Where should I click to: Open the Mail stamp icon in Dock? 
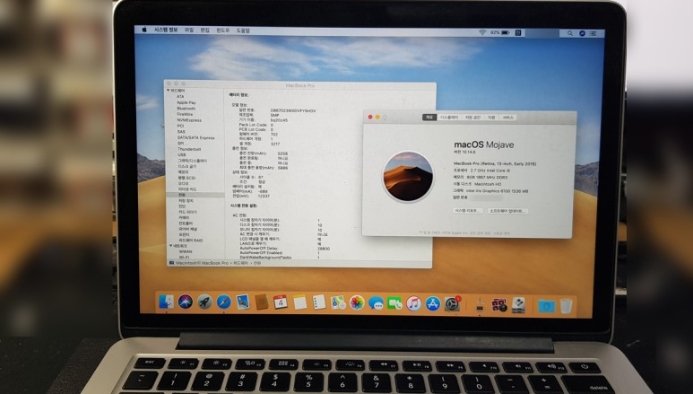click(243, 302)
